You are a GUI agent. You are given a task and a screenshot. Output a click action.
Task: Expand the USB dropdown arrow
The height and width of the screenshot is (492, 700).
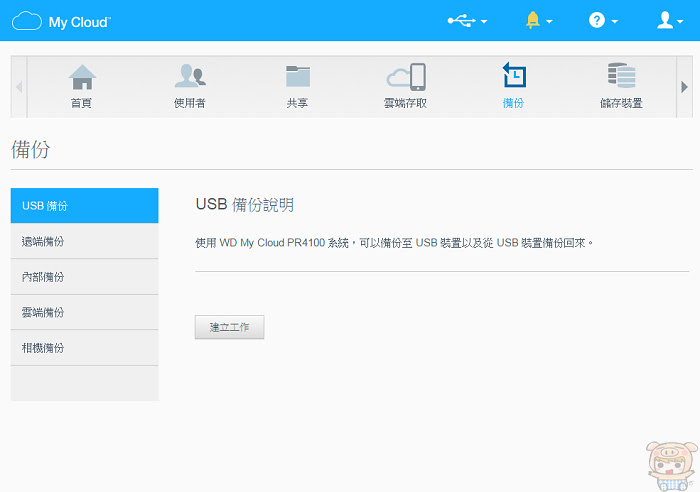[483, 21]
